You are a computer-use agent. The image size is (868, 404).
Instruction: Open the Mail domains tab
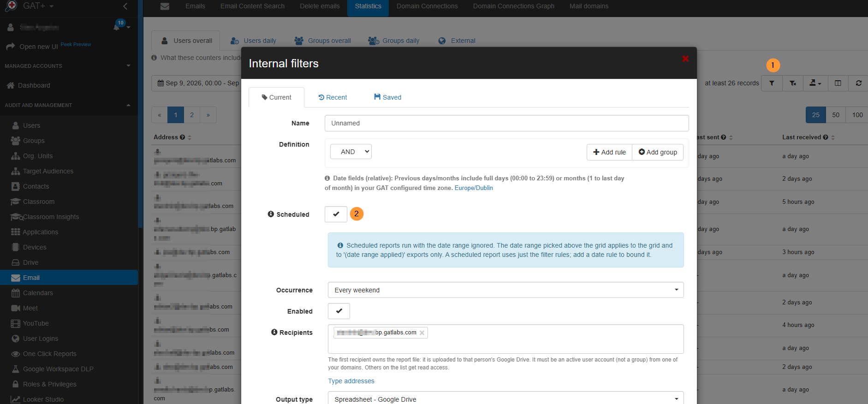pyautogui.click(x=589, y=6)
